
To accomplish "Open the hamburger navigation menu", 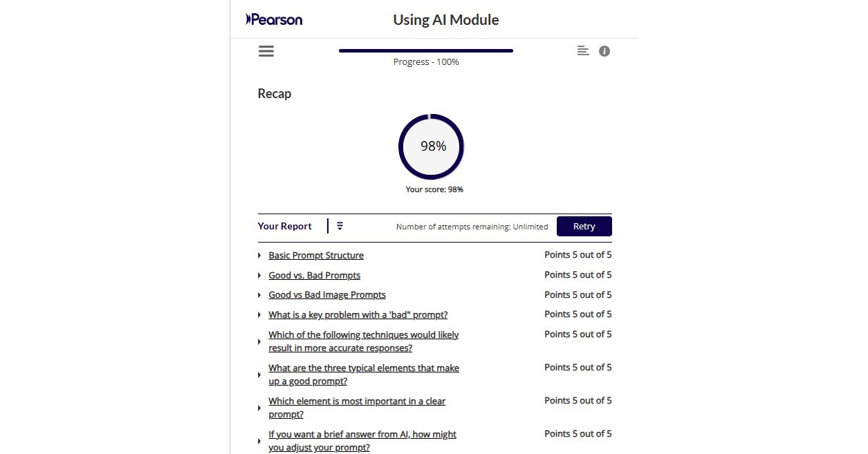I will click(266, 50).
